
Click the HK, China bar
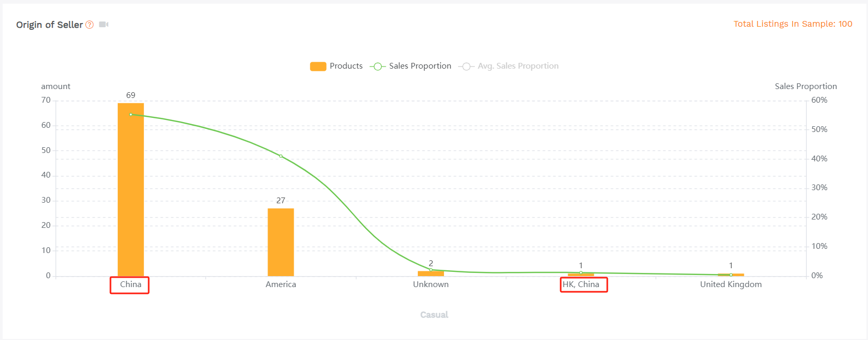click(x=581, y=275)
